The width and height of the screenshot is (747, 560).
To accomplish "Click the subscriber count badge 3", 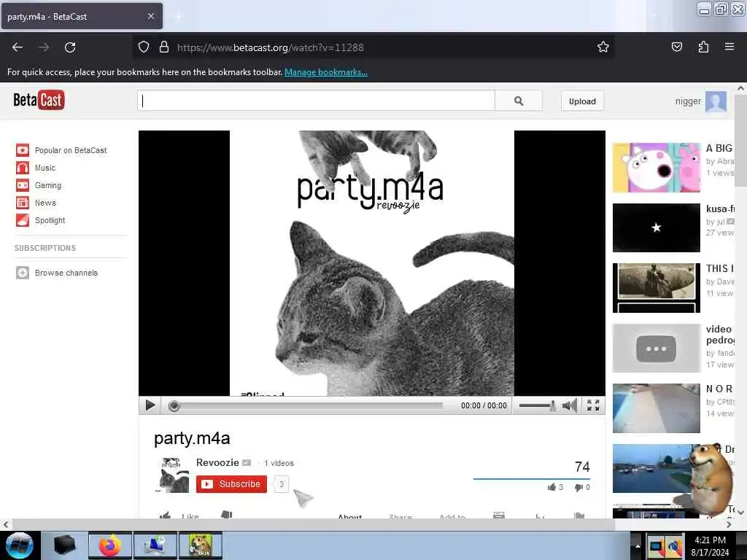I will (282, 484).
